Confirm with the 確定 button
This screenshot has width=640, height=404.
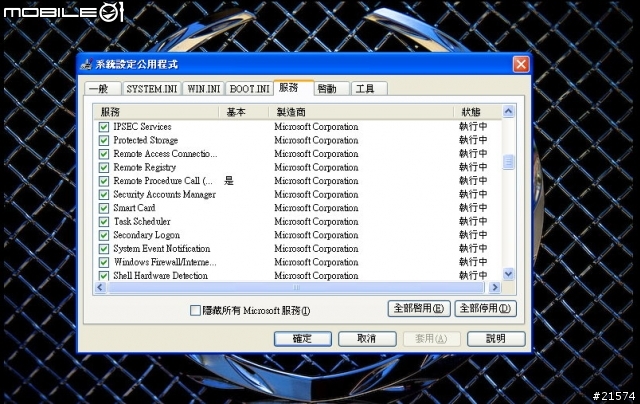[302, 339]
